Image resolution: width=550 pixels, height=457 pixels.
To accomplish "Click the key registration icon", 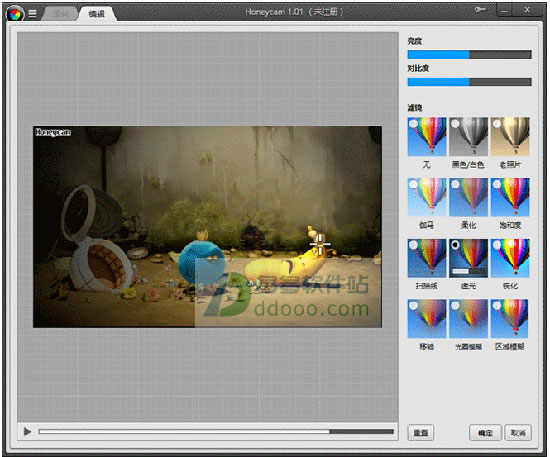I will pos(480,10).
